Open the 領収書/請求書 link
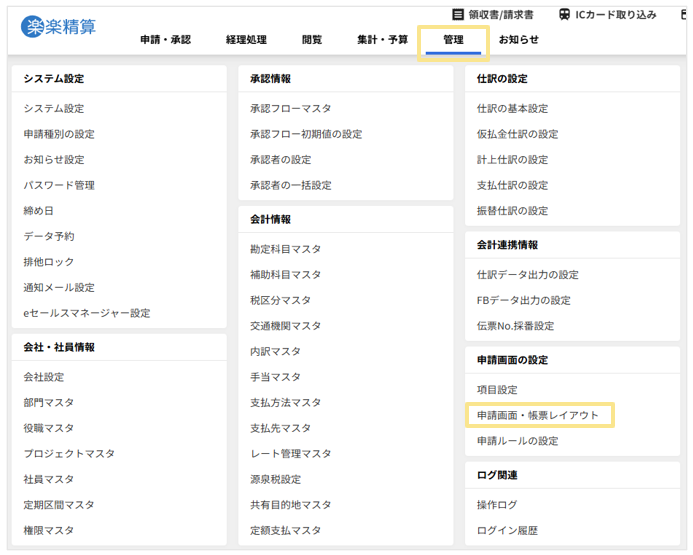 tap(501, 15)
